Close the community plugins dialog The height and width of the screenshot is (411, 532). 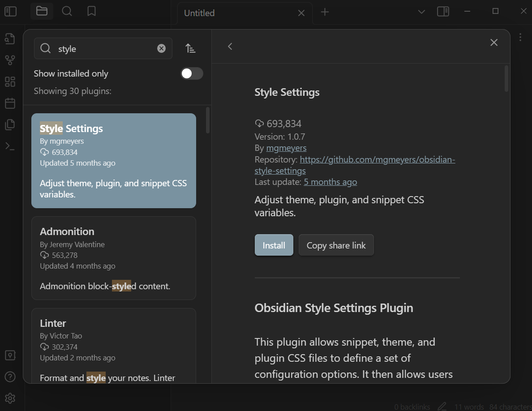[494, 43]
